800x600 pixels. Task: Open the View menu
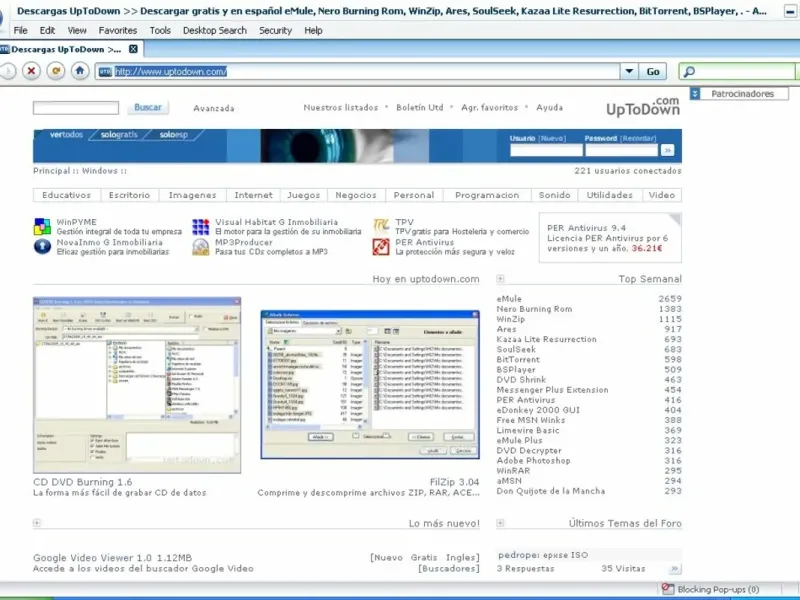pos(77,31)
